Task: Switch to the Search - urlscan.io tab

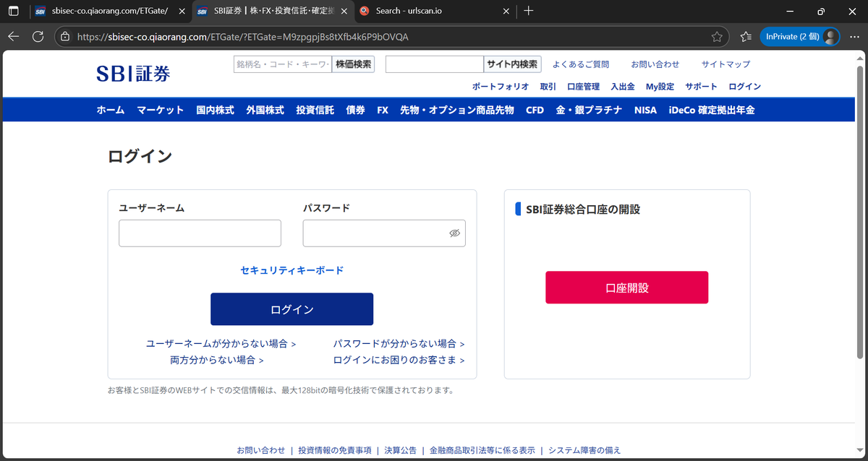Action: [436, 11]
